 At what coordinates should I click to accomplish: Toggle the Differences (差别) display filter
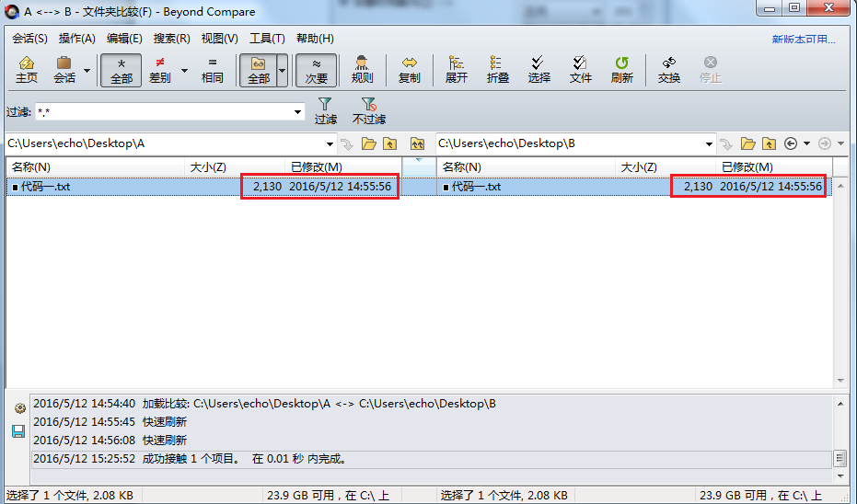click(159, 70)
